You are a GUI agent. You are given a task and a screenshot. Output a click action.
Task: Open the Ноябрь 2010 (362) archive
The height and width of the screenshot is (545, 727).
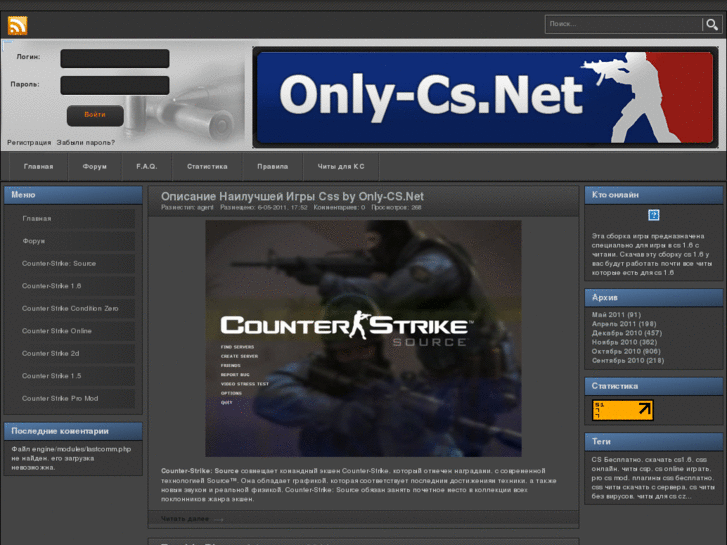click(x=625, y=342)
